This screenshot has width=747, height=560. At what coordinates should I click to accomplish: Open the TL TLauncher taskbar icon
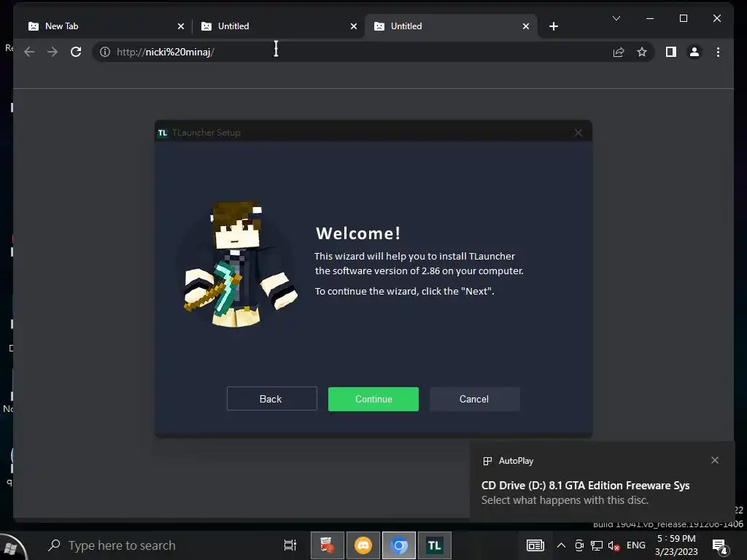(435, 545)
